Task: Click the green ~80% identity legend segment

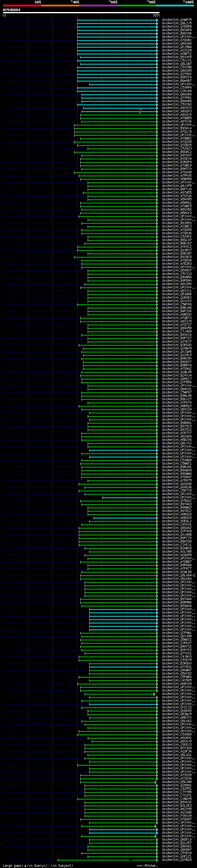Action: (137, 6)
